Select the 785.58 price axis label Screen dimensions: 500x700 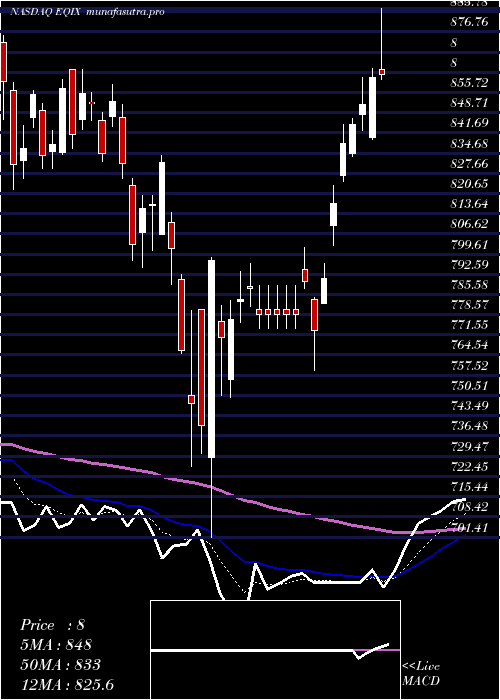click(x=469, y=284)
